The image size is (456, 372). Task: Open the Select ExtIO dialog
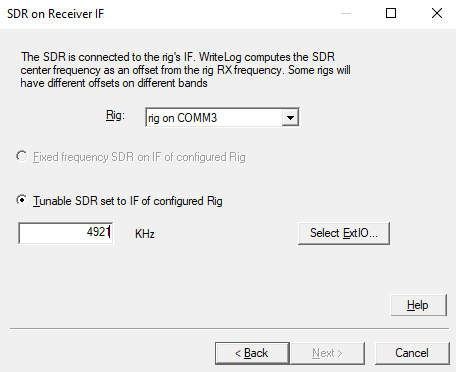(344, 233)
